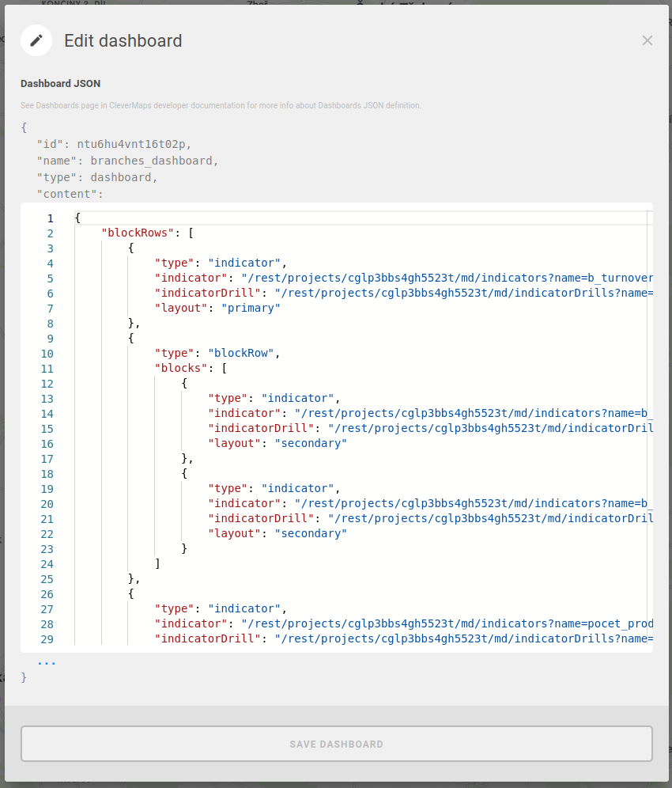Select line number 14 in the gutter

click(47, 414)
